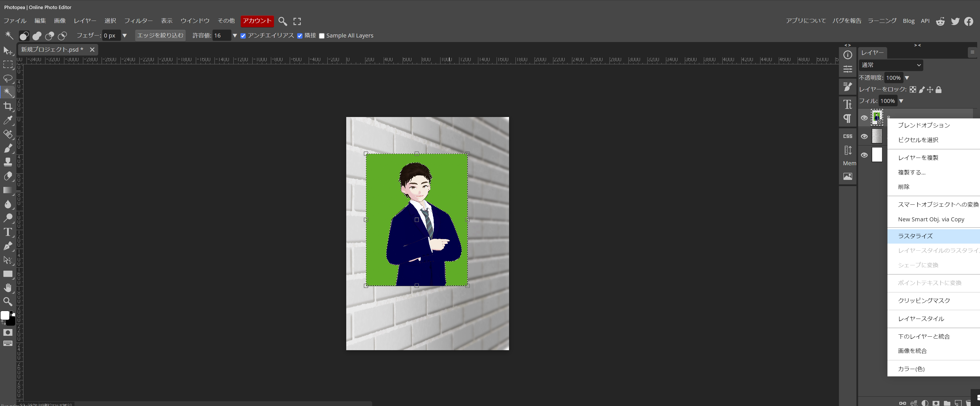Expand the フェザー value dropdown arrow
The image size is (980, 406).
pos(124,36)
